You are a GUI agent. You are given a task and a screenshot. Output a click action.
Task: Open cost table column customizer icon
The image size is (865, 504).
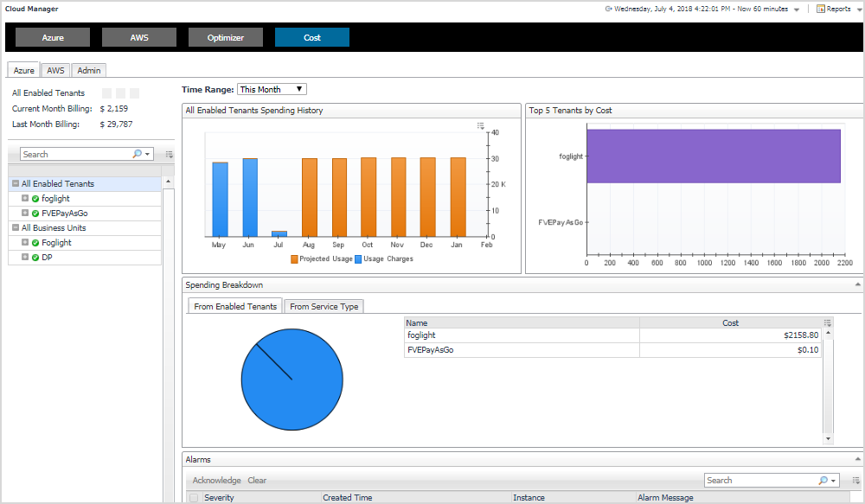pyautogui.click(x=828, y=322)
